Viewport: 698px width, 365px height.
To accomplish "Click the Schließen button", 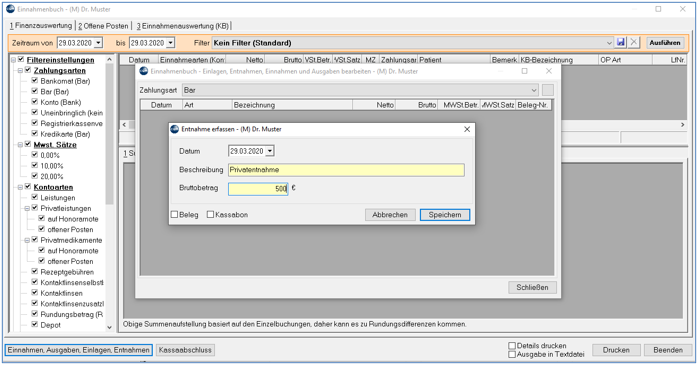I will [532, 287].
